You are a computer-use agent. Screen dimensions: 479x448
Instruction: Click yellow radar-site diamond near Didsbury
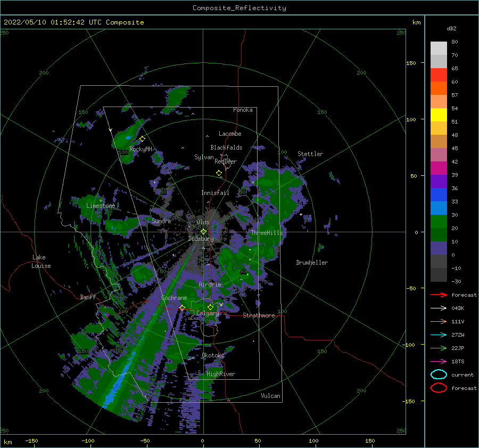pyautogui.click(x=203, y=232)
